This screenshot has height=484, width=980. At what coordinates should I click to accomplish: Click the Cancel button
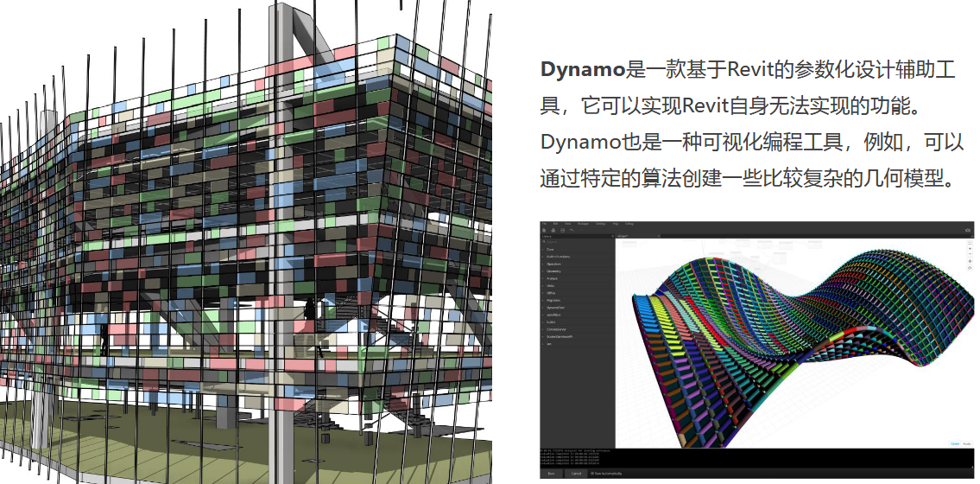[x=576, y=474]
